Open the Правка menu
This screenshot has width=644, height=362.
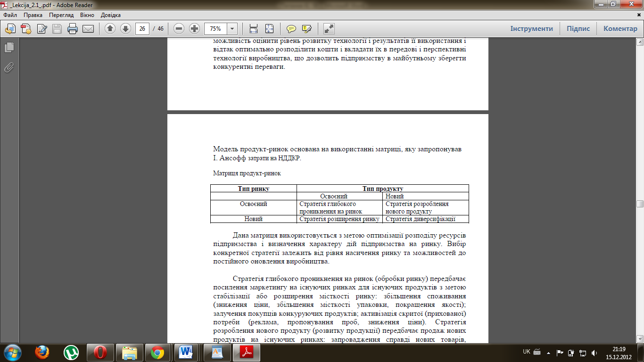point(33,15)
